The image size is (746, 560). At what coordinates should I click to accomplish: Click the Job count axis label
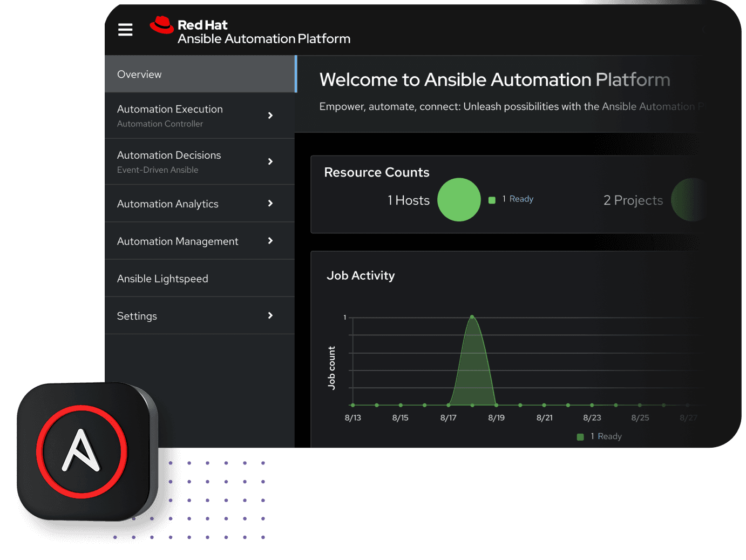331,368
